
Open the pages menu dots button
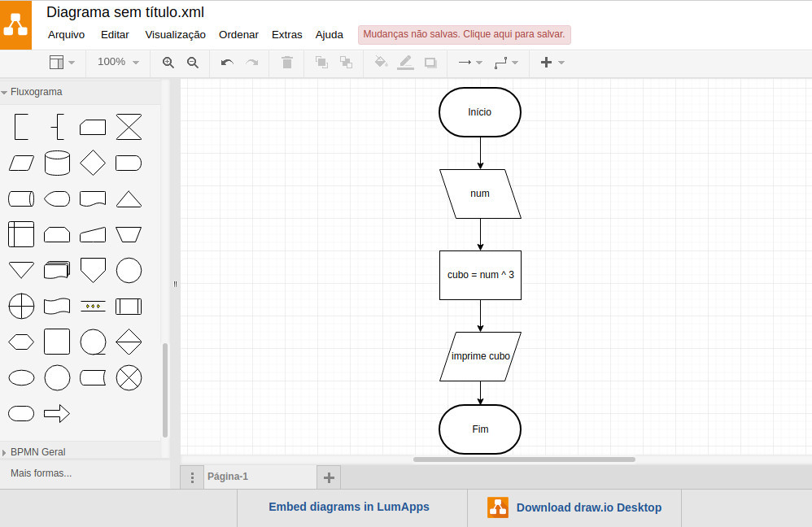(192, 477)
